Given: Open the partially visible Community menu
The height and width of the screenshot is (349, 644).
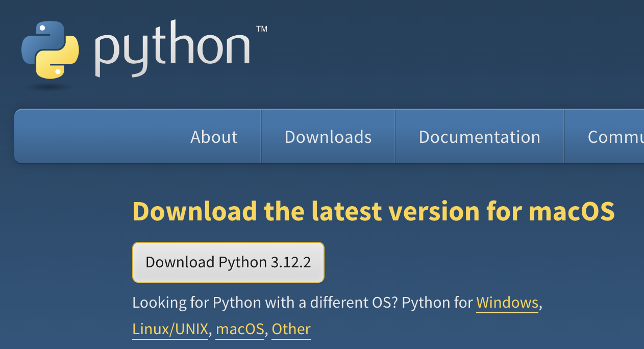Looking at the screenshot, I should (615, 137).
